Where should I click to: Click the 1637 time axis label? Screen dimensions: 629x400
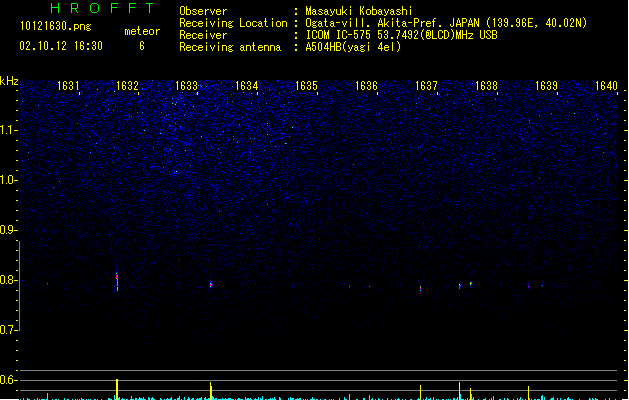point(426,86)
